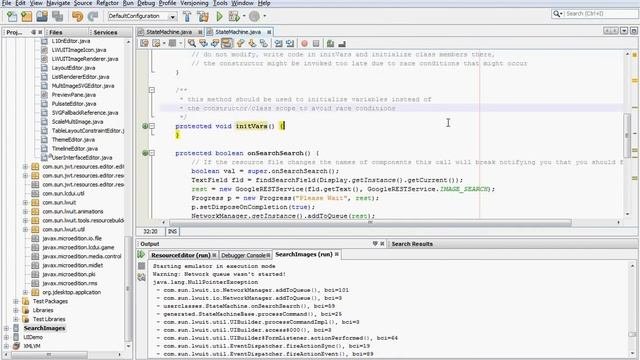Open the editor Back history dropdown arrow

tap(164, 43)
